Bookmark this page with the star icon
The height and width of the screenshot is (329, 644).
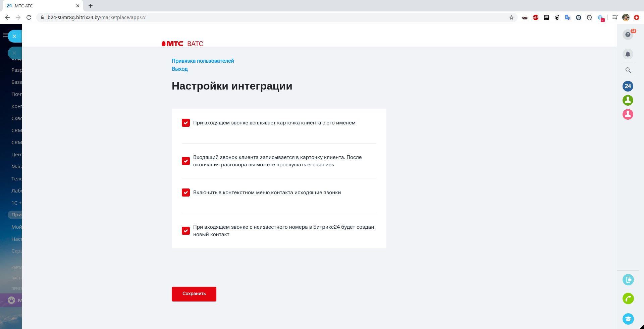(x=512, y=17)
